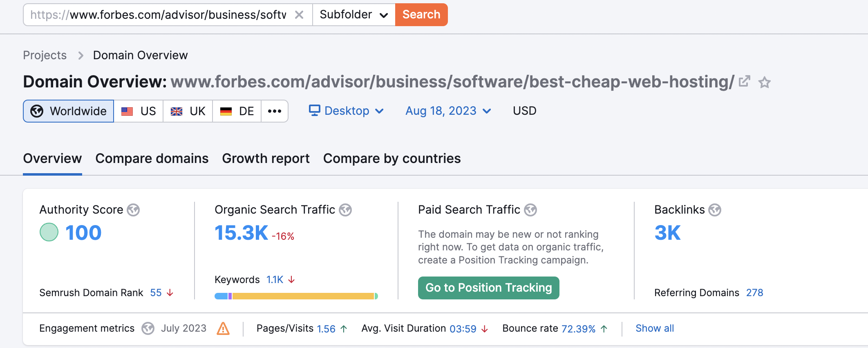Click Go to Position Tracking button
Screen dimensions: 868x348
pos(488,288)
